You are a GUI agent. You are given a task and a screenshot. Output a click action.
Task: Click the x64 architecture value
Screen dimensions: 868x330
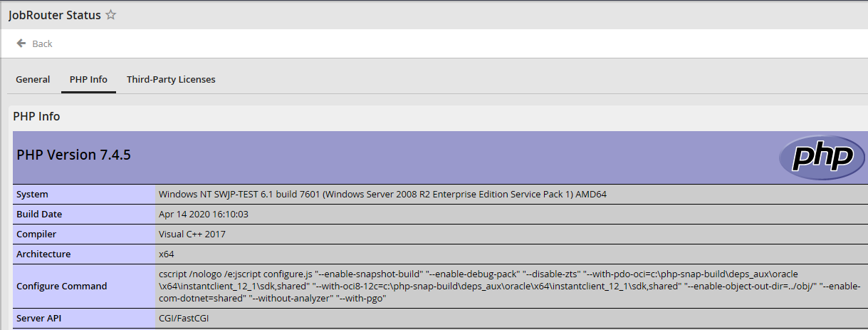point(167,254)
